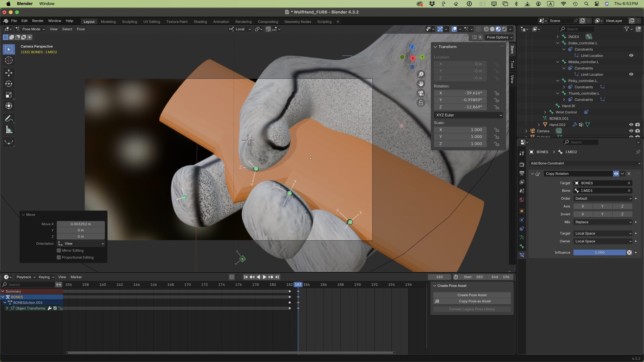
Task: Click Copy Pose as Asset
Action: click(472, 301)
